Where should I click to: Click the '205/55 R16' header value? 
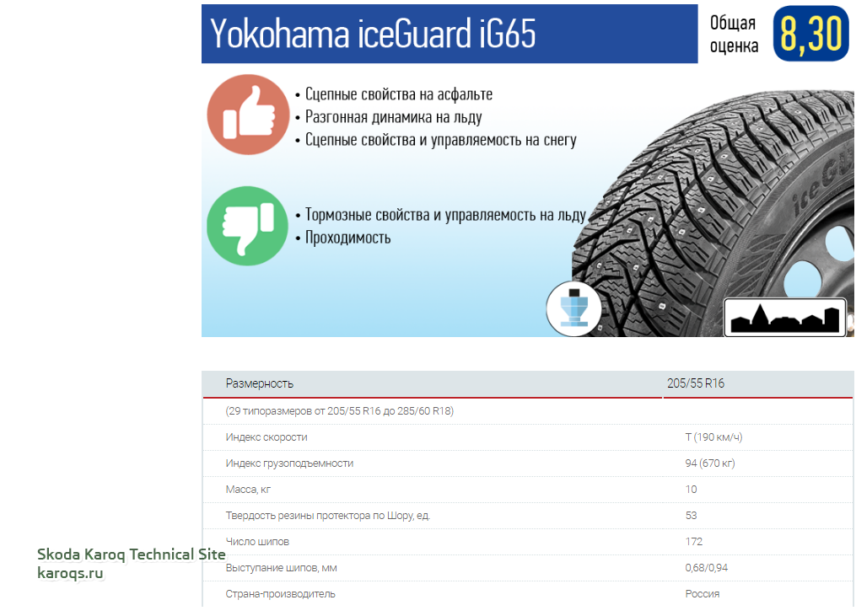[696, 383]
